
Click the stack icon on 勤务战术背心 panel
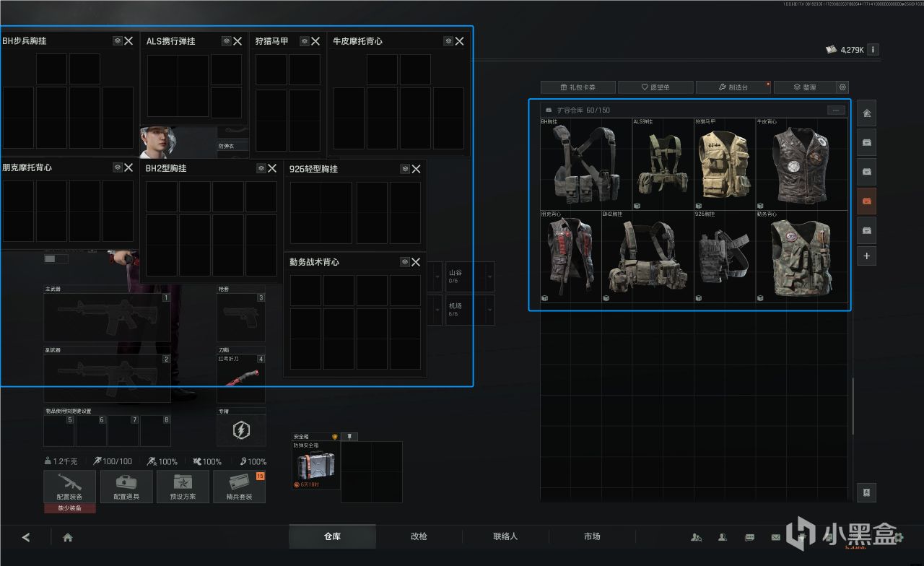coord(405,262)
